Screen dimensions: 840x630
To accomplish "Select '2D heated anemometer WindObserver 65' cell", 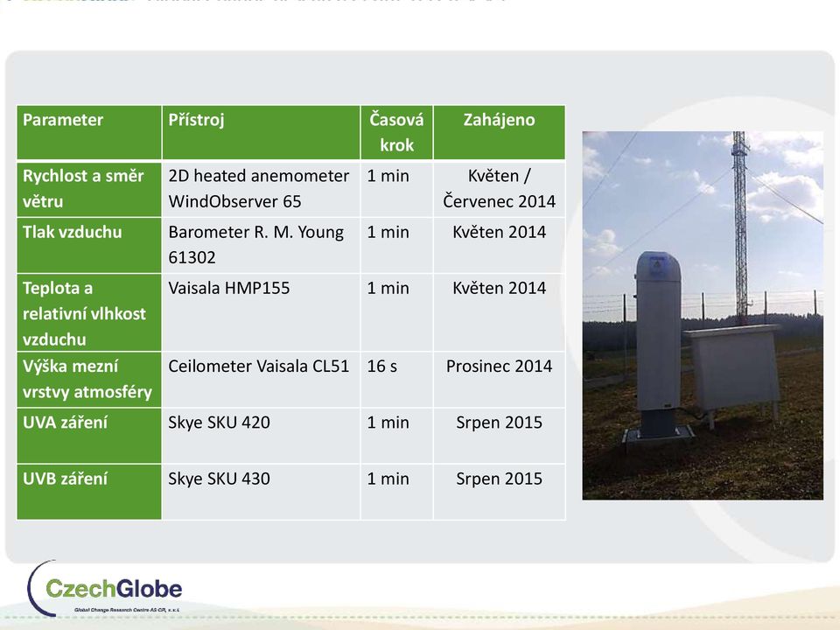I will click(261, 189).
